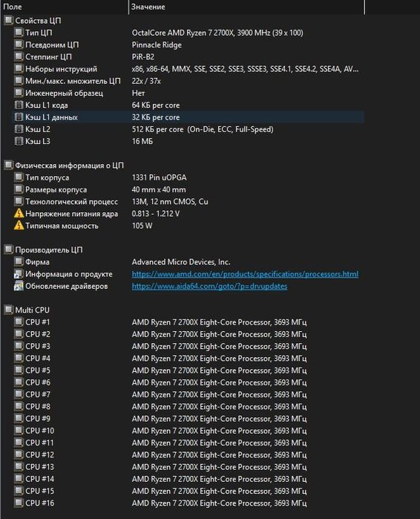Click the shortcut icon beside Информация о продукте

point(19,274)
